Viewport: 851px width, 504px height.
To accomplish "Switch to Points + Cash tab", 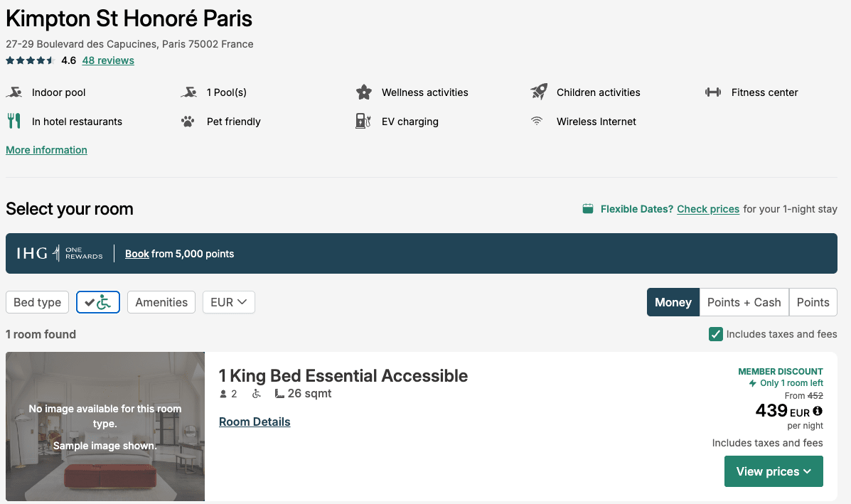I will click(744, 302).
